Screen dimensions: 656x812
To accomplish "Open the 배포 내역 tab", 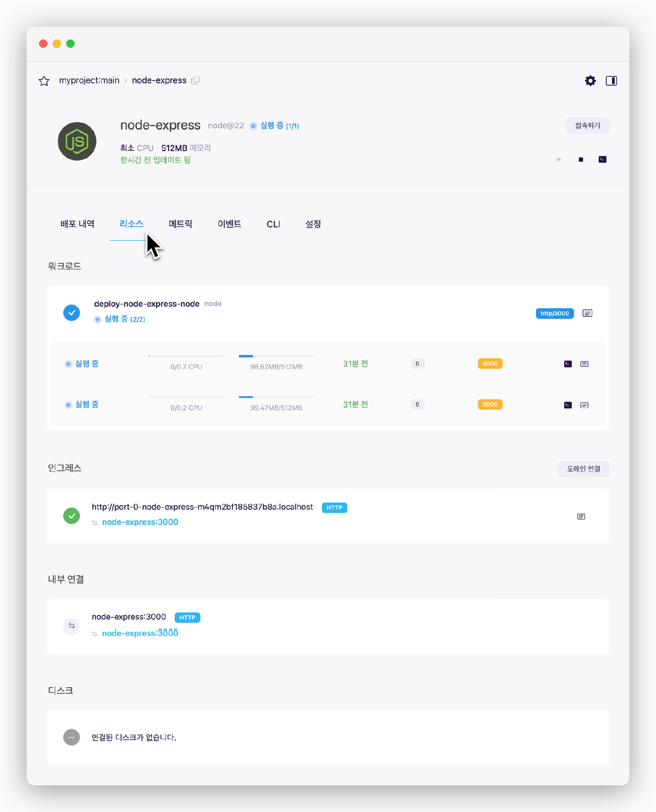I will pyautogui.click(x=77, y=224).
